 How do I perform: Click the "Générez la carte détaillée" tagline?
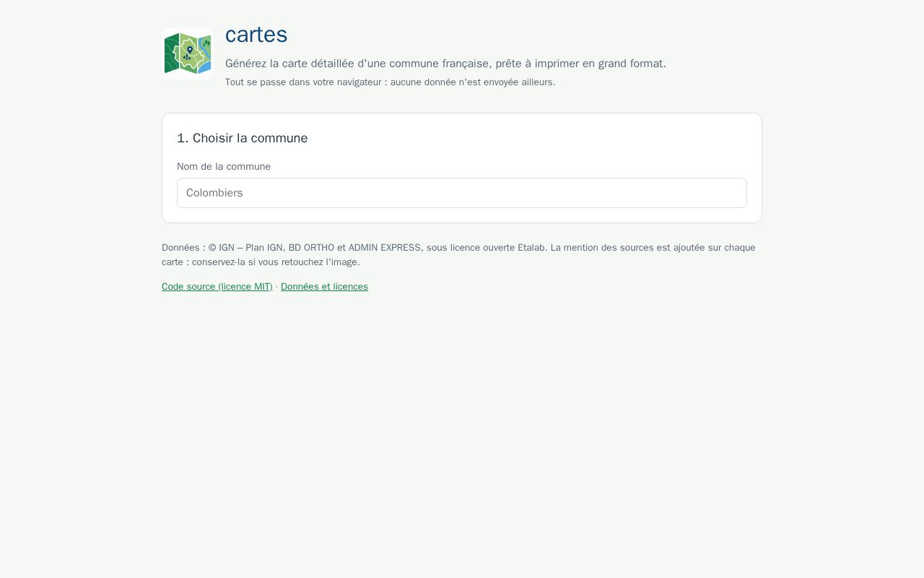(x=445, y=64)
